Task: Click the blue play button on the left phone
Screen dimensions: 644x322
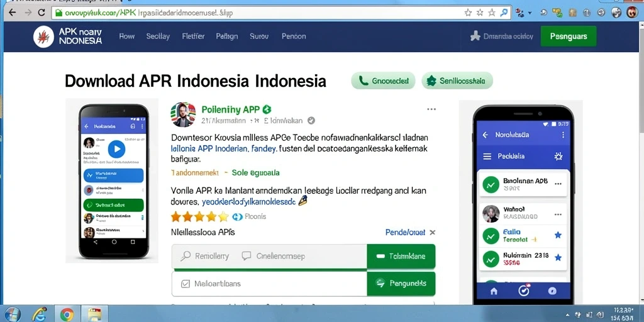Action: coord(116,148)
